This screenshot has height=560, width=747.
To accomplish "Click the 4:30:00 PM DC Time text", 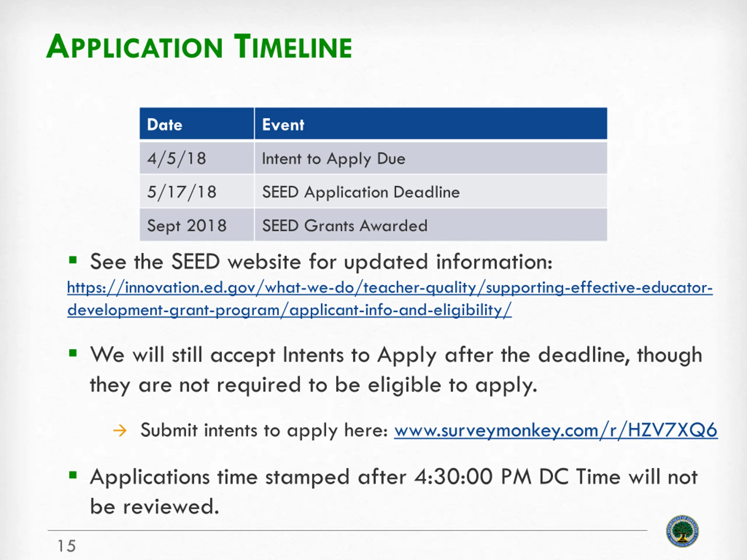I will 492,477.
